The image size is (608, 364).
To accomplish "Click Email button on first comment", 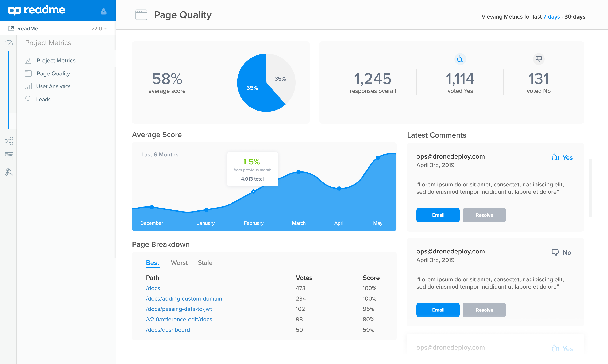I will [x=438, y=215].
